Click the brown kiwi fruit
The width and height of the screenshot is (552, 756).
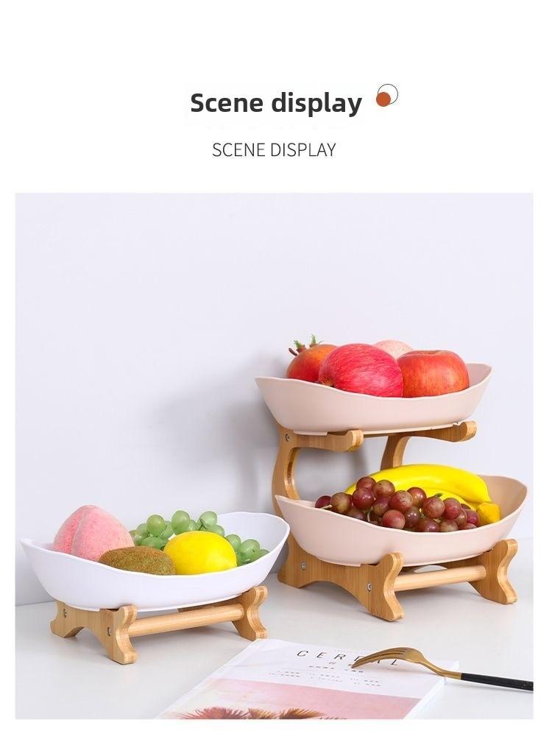click(x=138, y=561)
